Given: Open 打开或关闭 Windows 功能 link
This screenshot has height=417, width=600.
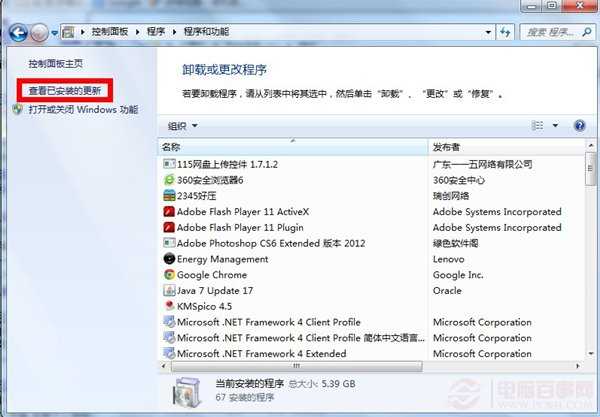Looking at the screenshot, I should pos(83,110).
